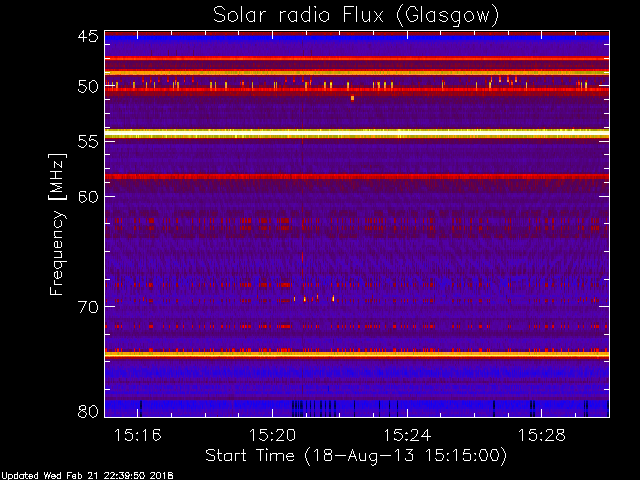Viewport: 640px width, 480px height.
Task: Click the 'Solar radio Flux (Glasgow)' title
Action: coord(356,16)
